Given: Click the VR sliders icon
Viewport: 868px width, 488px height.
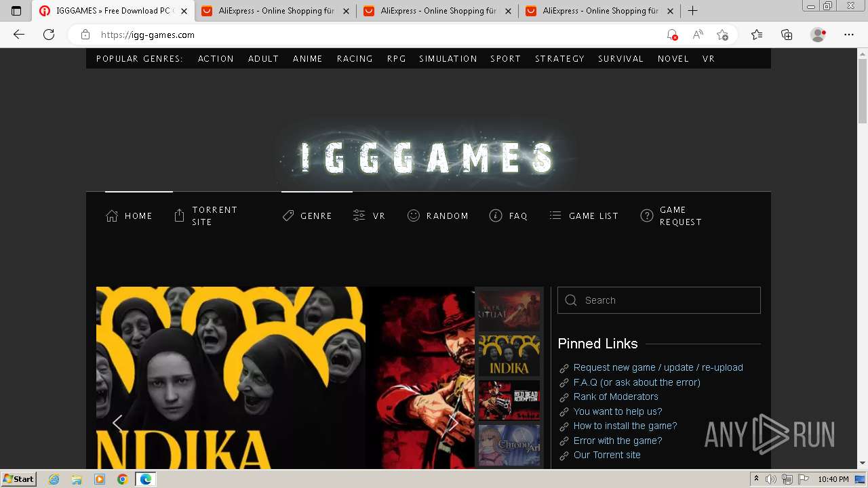Looking at the screenshot, I should coord(359,216).
